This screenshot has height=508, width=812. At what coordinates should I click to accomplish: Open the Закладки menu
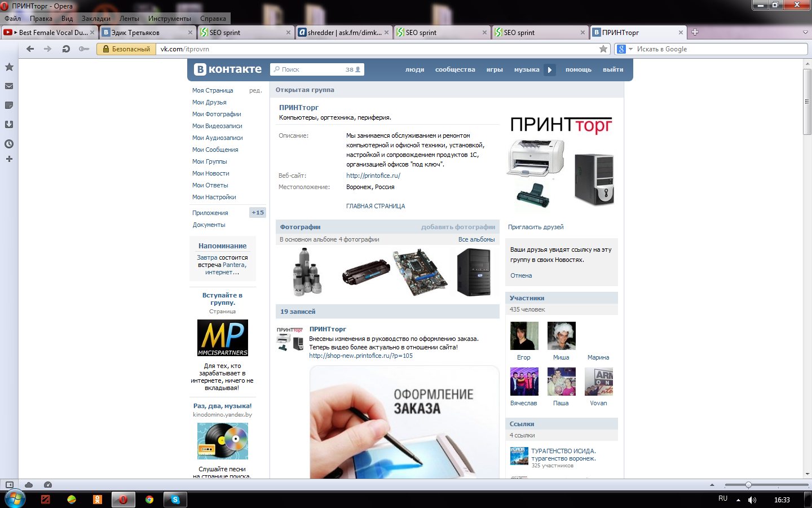[96, 19]
